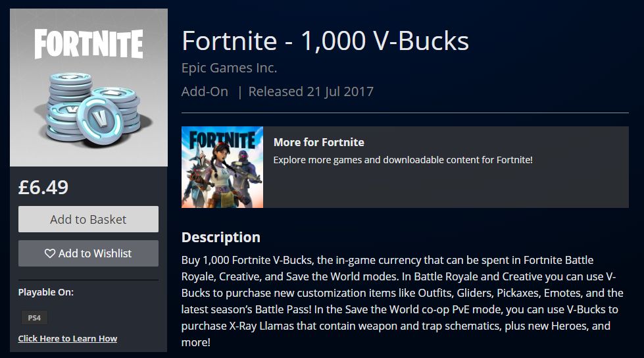
Task: Click the PS4 platform badge
Action: pyautogui.click(x=34, y=318)
